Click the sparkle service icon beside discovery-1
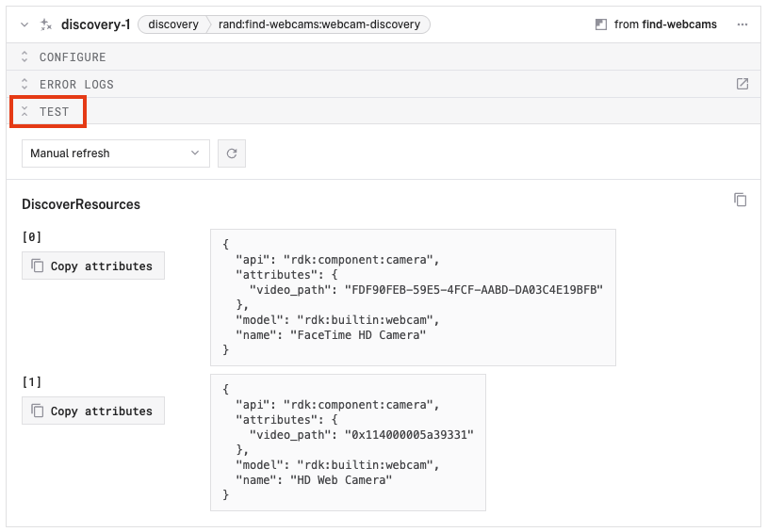Image resolution: width=767 pixels, height=532 pixels. pyautogui.click(x=46, y=24)
